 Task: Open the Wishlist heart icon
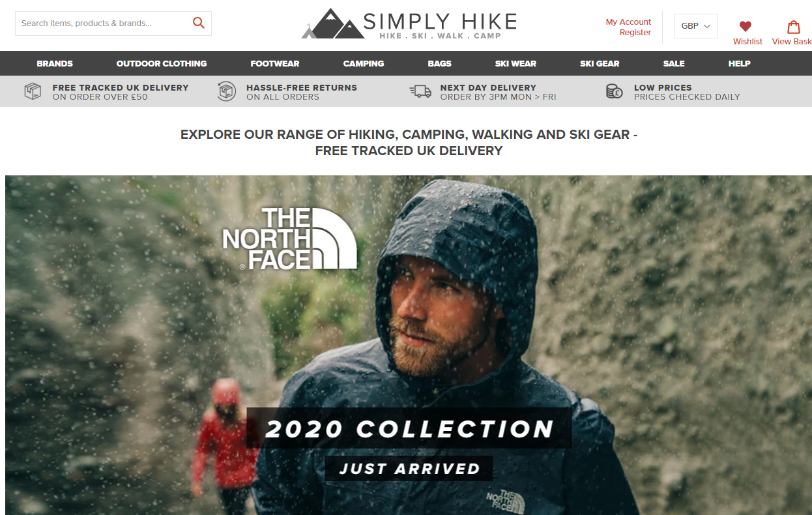746,27
